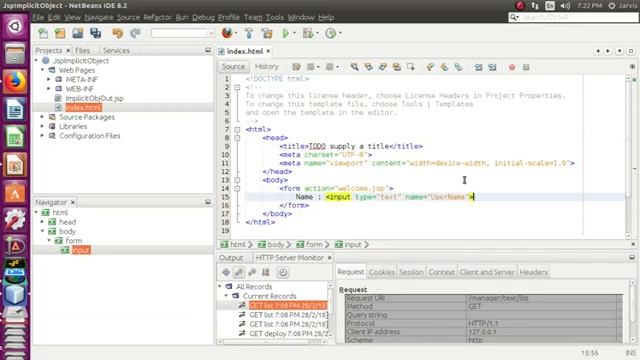Click the Save All toolbar icon
Viewport: 640px width, 360px height.
click(x=96, y=33)
